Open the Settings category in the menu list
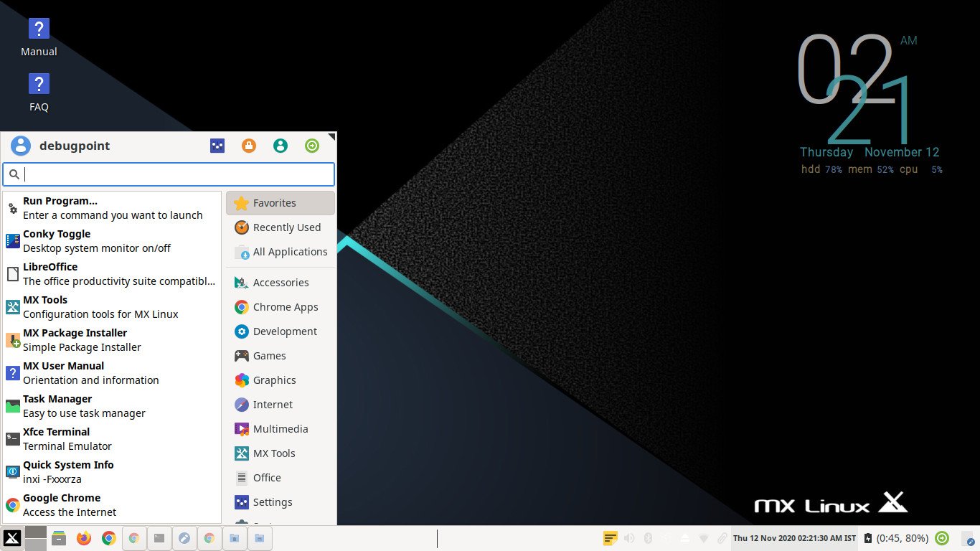The image size is (980, 551). (281, 502)
